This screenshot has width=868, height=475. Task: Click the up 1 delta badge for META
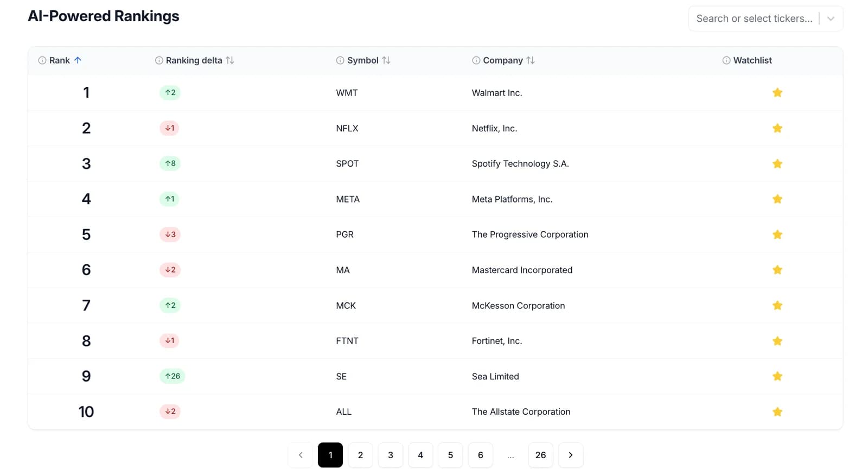click(170, 199)
